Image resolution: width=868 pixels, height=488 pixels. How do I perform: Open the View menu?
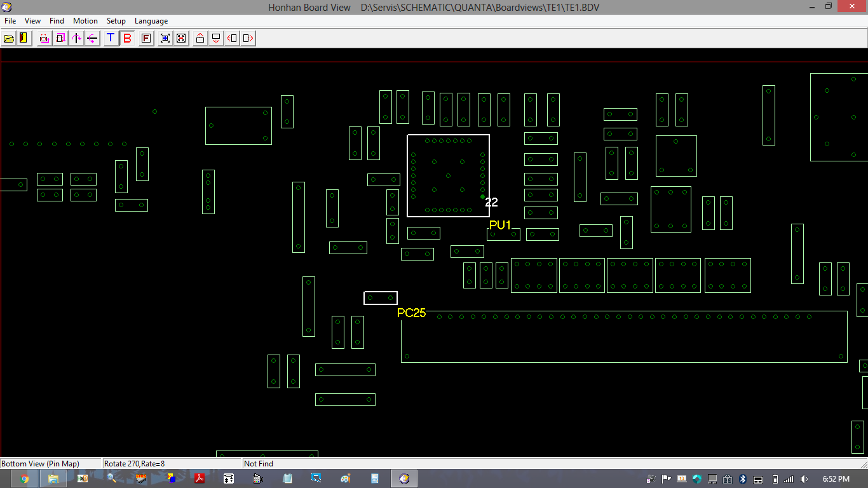point(32,21)
